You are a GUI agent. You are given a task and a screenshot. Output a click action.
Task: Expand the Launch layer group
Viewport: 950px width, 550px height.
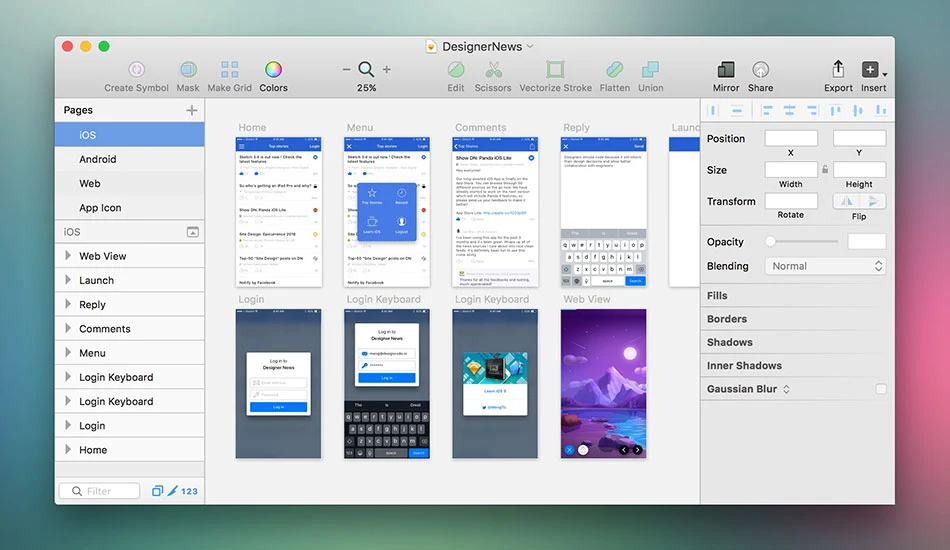coord(68,280)
